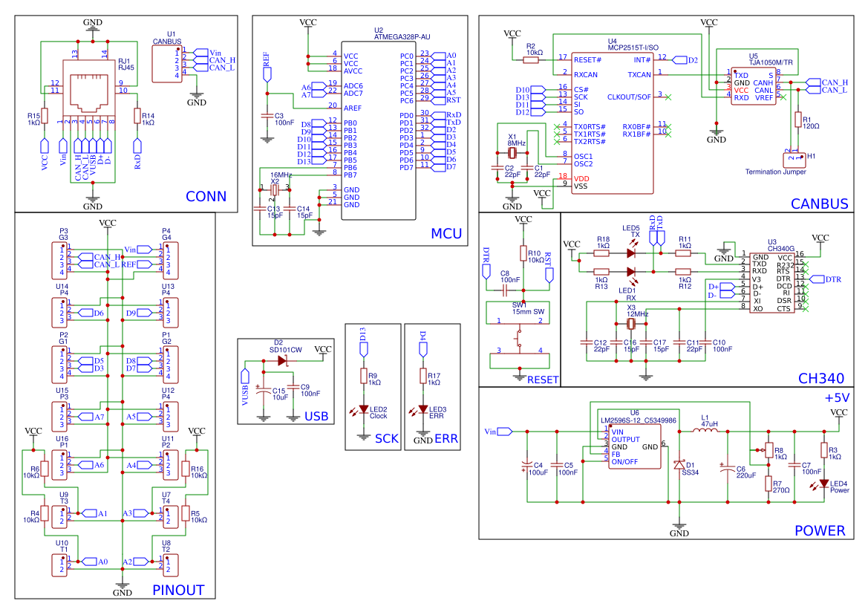
Task: Pick the C15 10uF capacitor symbol
Action: pos(263,388)
